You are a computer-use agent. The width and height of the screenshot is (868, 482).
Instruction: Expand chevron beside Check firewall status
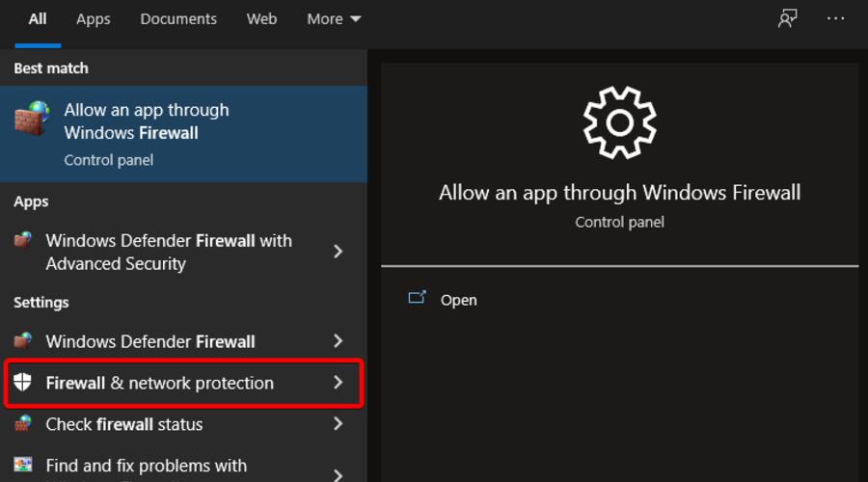pos(338,424)
